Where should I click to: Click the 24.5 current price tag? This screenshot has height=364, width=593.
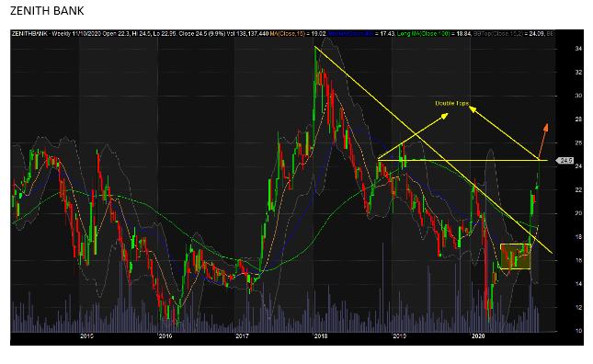click(565, 161)
